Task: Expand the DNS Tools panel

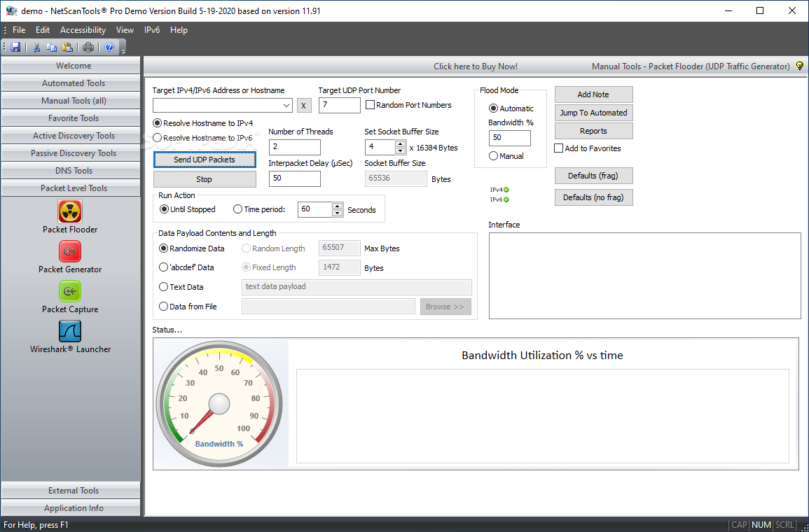Action: click(x=71, y=171)
